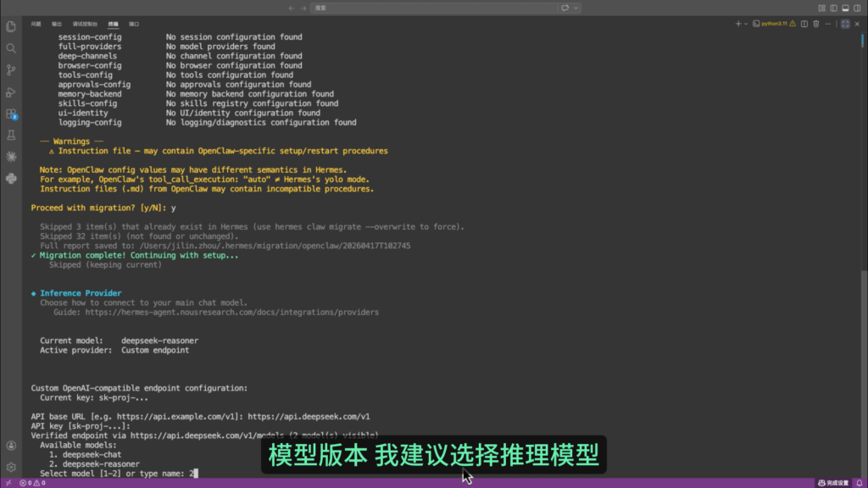The width and height of the screenshot is (868, 488).
Task: Split the terminal pane
Action: [804, 24]
